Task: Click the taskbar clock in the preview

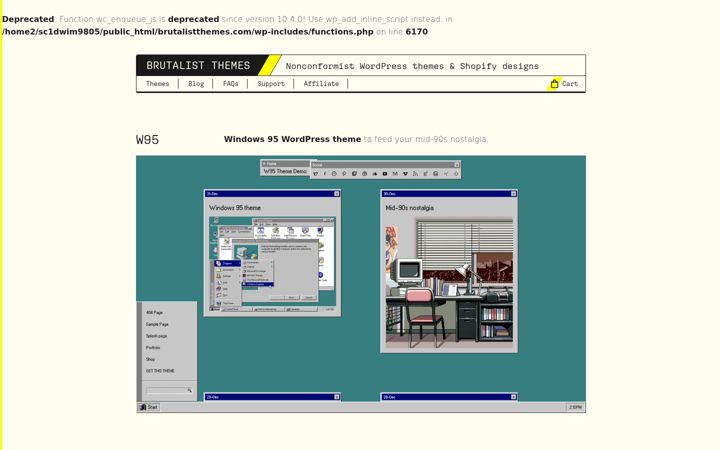Action: click(575, 407)
